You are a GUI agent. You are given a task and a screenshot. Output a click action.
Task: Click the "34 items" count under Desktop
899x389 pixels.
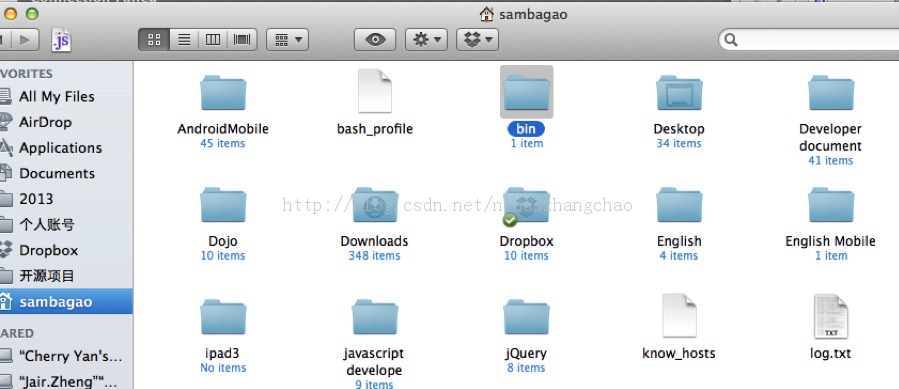pos(679,143)
